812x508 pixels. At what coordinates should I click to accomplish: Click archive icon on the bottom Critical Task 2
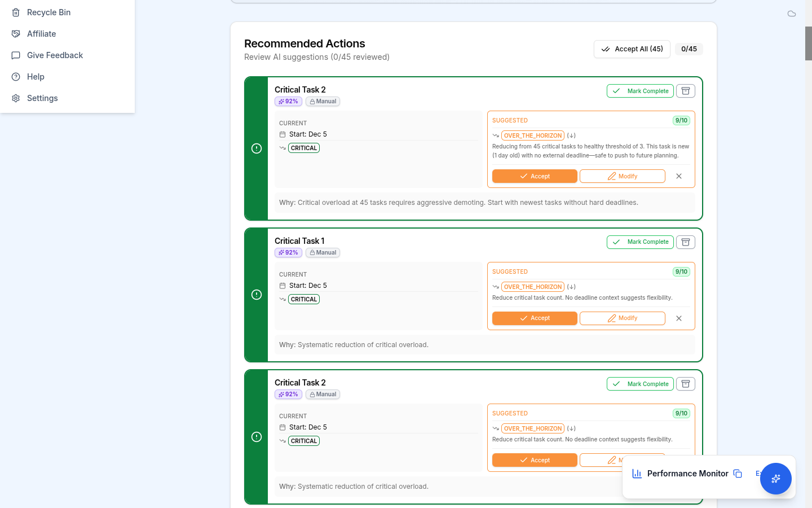685,384
